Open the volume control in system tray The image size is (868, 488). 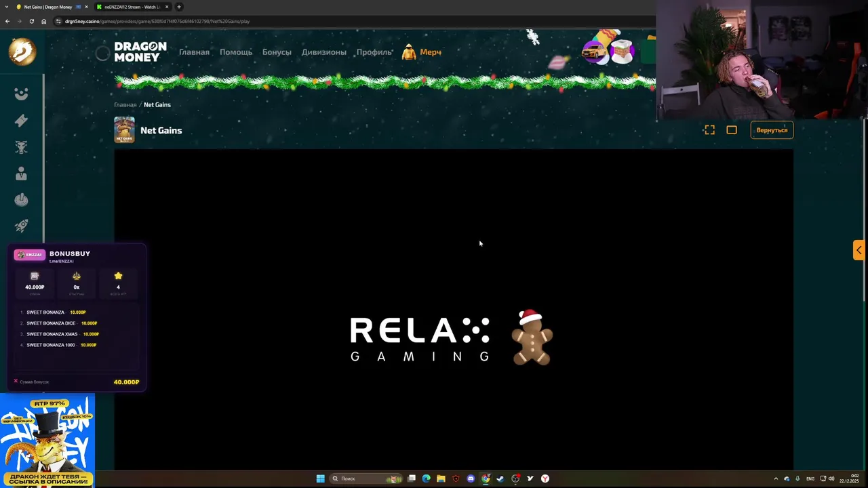[x=831, y=479]
